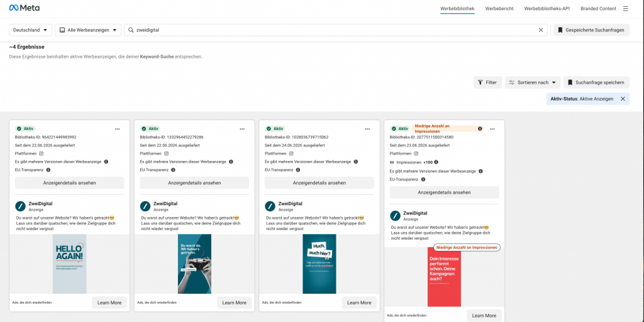This screenshot has height=322, width=644.
Task: Click ZweiDigital page name on ad 1332964452279286
Action: click(x=165, y=203)
